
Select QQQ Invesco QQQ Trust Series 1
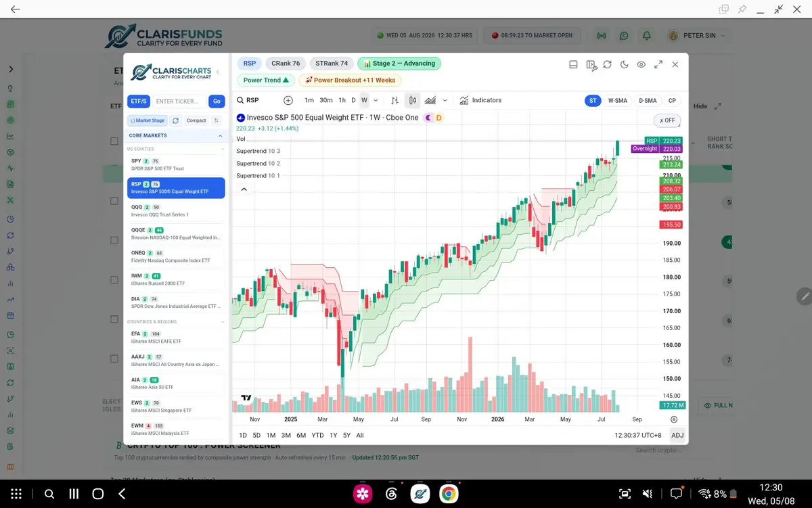click(x=176, y=210)
